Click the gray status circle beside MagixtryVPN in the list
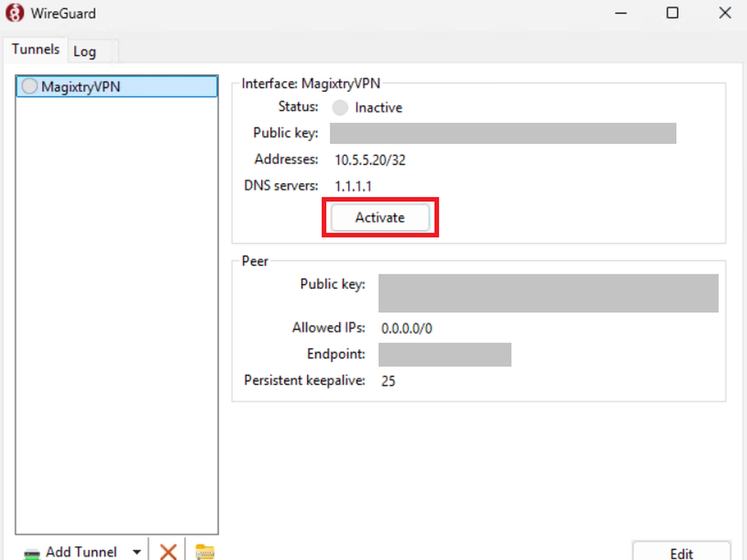The height and width of the screenshot is (560, 747). tap(29, 86)
